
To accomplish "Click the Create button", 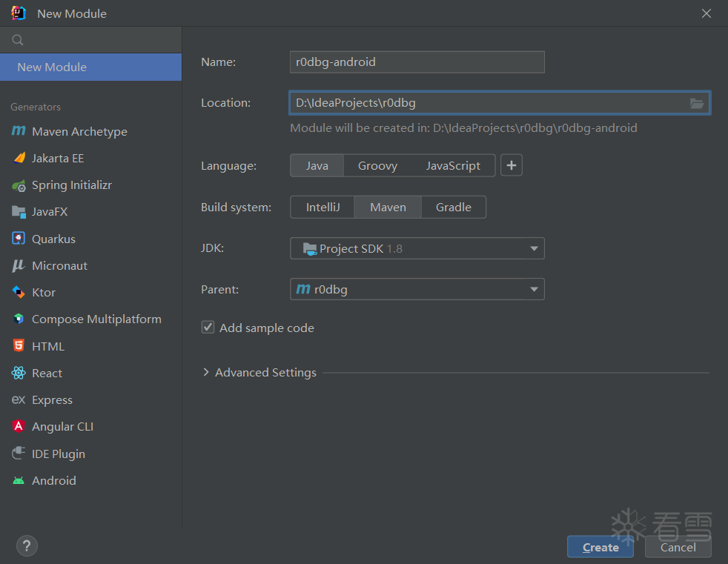I will click(600, 547).
